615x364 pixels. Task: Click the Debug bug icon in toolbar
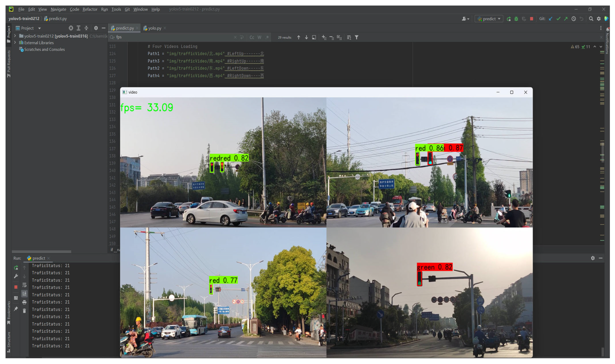516,19
